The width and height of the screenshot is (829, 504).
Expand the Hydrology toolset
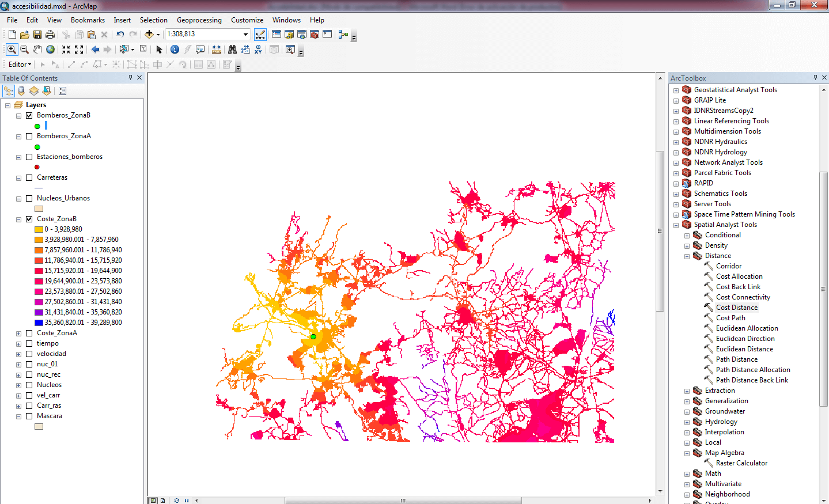(x=687, y=422)
